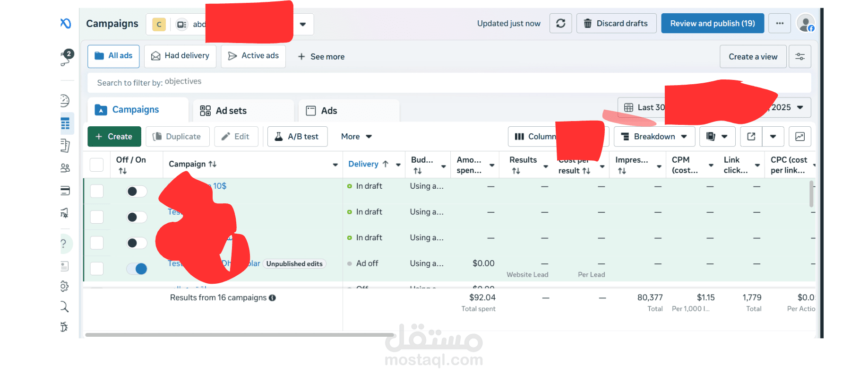Click the Search magnifier icon in sidebar
Image resolution: width=868 pixels, height=376 pixels.
pyautogui.click(x=65, y=306)
